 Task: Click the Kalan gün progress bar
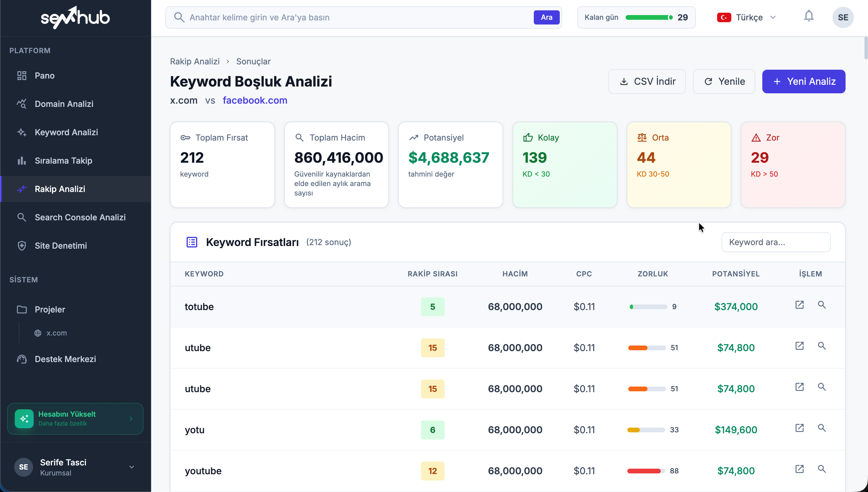(x=648, y=17)
